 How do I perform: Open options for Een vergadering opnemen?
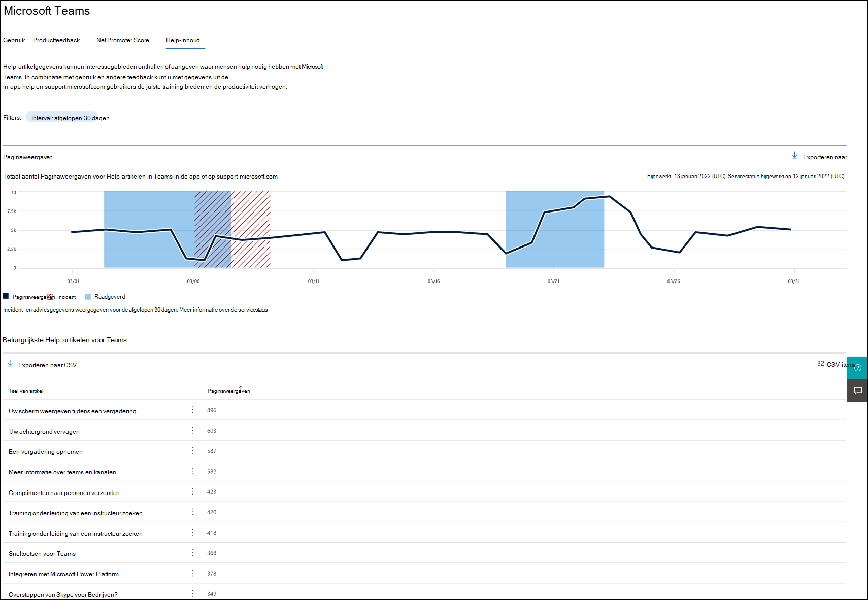193,450
